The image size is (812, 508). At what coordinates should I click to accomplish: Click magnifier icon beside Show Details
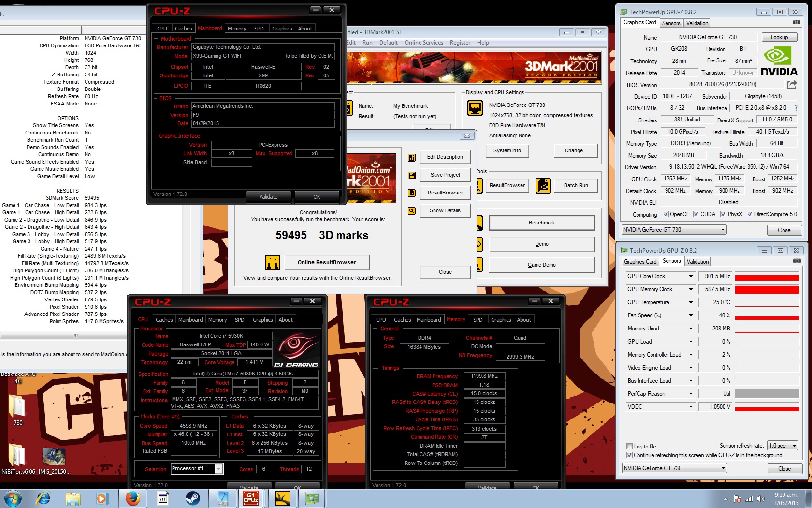[412, 211]
